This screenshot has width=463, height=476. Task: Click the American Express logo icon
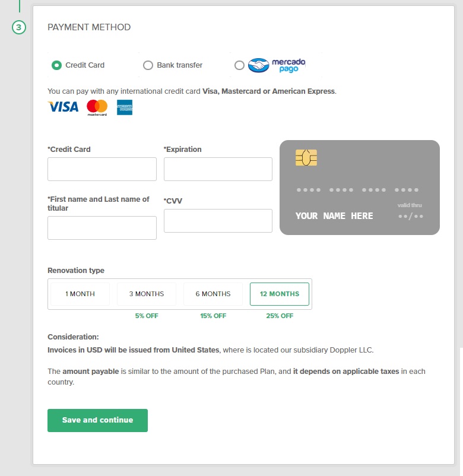(x=125, y=107)
